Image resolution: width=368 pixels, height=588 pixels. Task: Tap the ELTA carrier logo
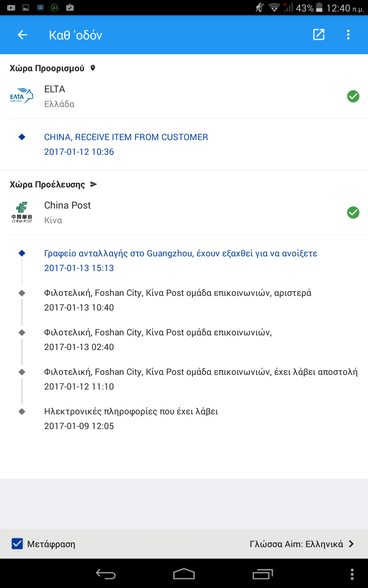pyautogui.click(x=22, y=96)
